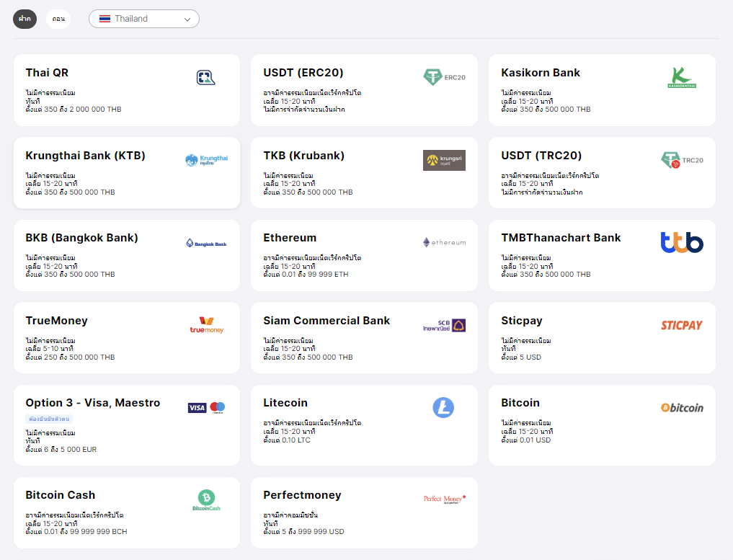This screenshot has height=560, width=733.
Task: Click the Kasikorn Bank green K logo
Action: (682, 77)
